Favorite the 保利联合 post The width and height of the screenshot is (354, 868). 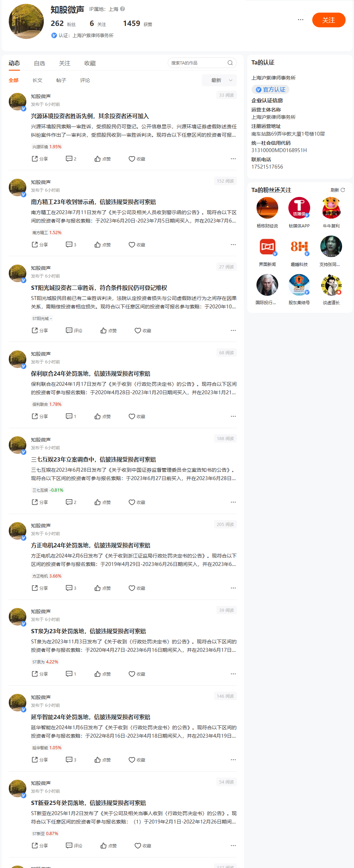[x=137, y=416]
